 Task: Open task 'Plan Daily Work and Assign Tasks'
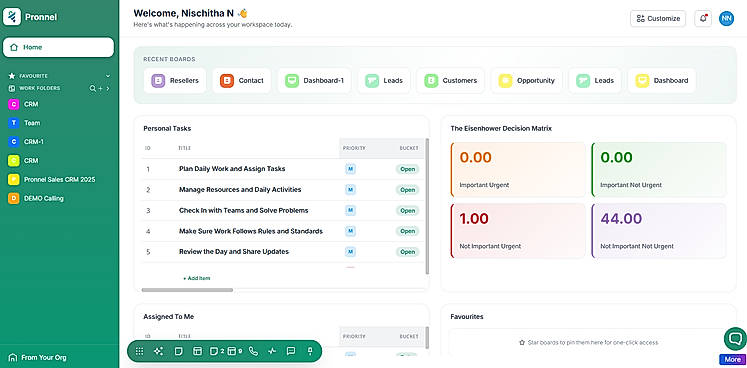pos(232,169)
